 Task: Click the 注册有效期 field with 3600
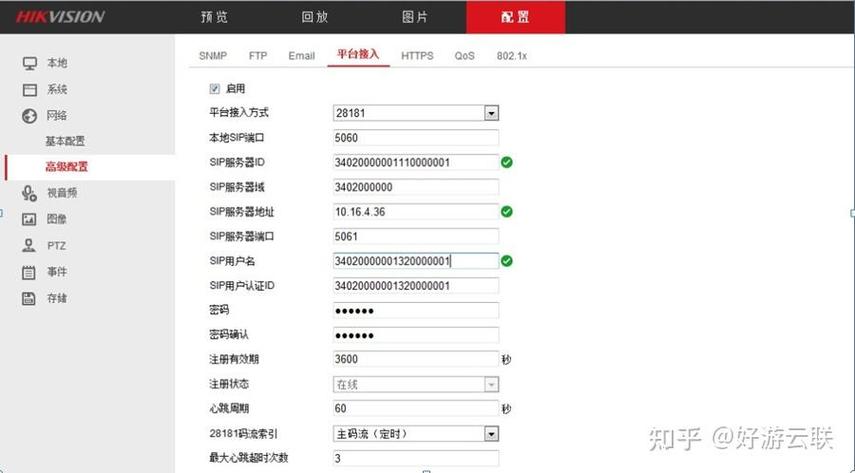click(416, 359)
